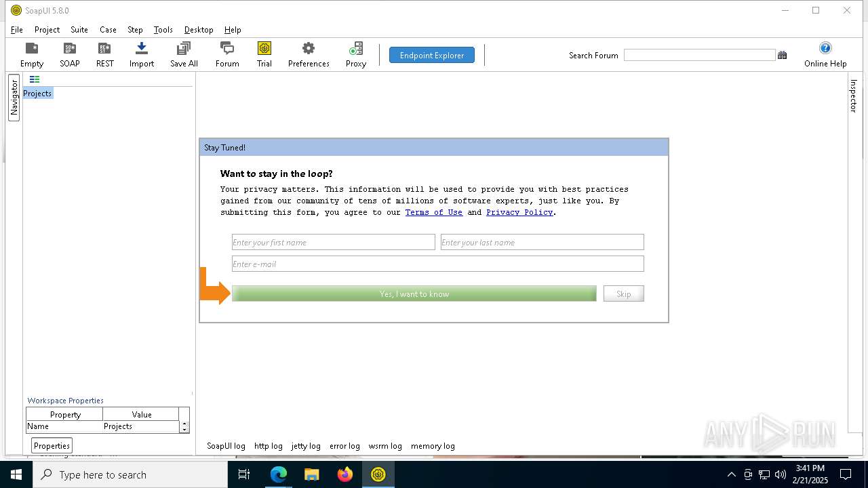
Task: Click the forum search binoculars icon
Action: point(782,55)
